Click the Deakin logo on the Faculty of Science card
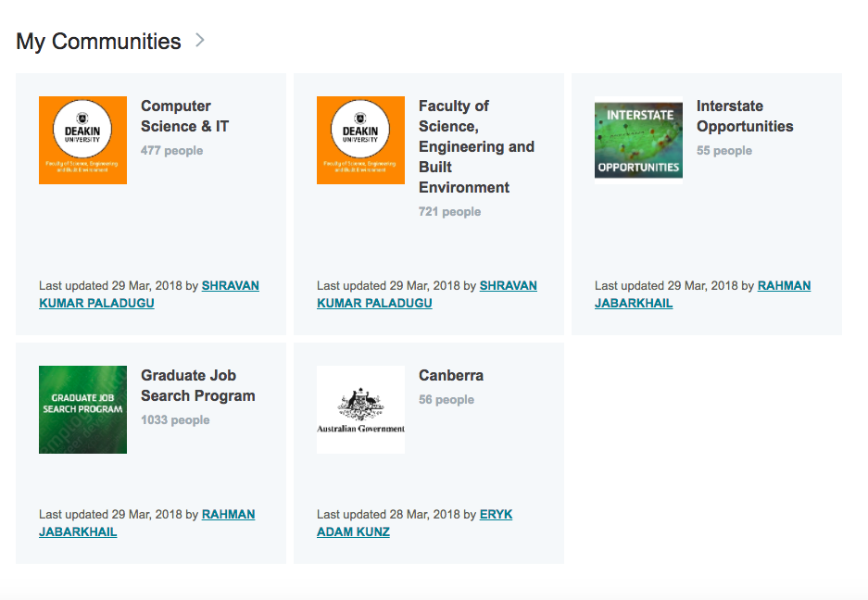 coord(360,140)
